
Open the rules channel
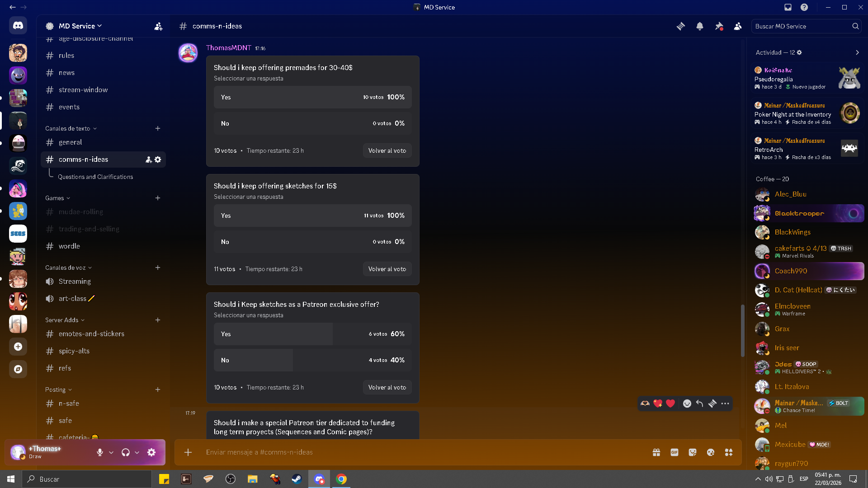coord(104,56)
